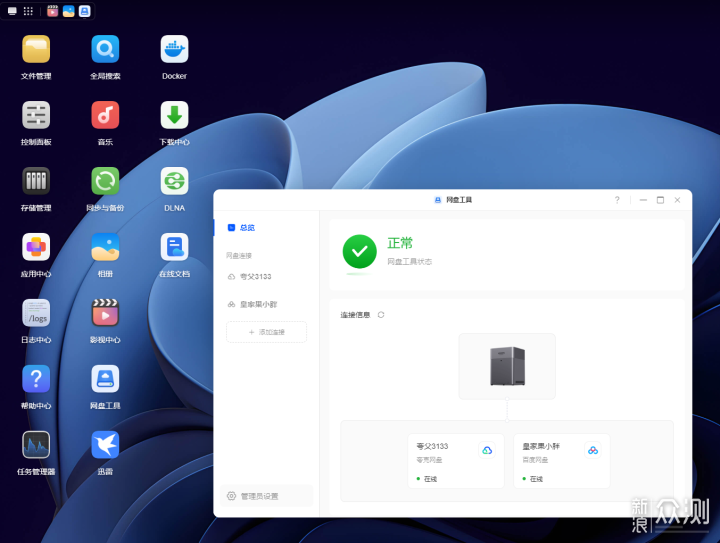Open the 夸父3133 cloud drive card
Viewport: 720px width, 543px height.
[456, 461]
